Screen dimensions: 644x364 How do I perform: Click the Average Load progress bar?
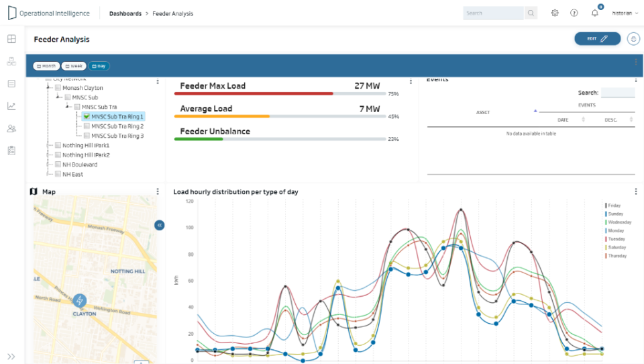point(280,116)
